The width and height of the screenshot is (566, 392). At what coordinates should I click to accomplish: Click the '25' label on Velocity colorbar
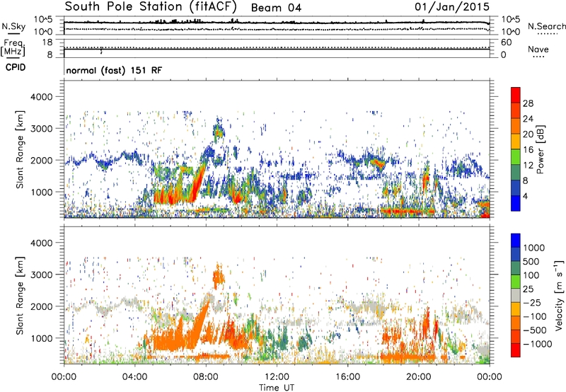[529, 289]
